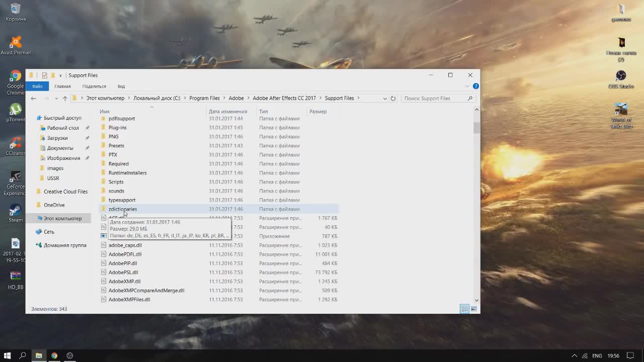Select the Scripts folder
This screenshot has width=644, height=362.
[116, 182]
